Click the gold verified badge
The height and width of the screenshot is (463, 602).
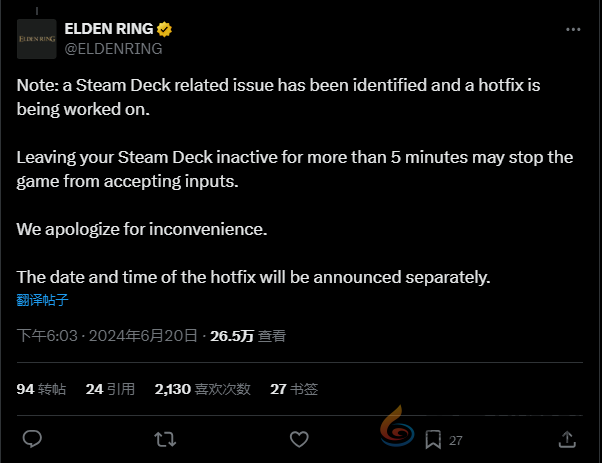click(x=161, y=29)
